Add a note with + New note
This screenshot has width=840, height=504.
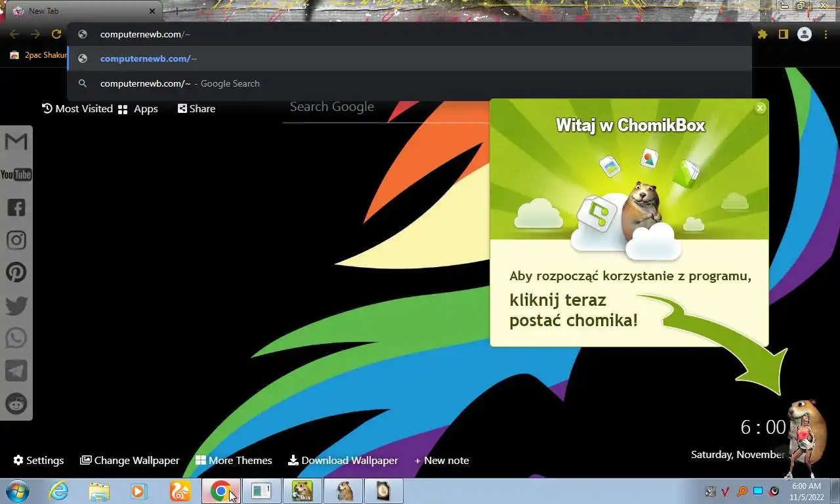tap(442, 461)
